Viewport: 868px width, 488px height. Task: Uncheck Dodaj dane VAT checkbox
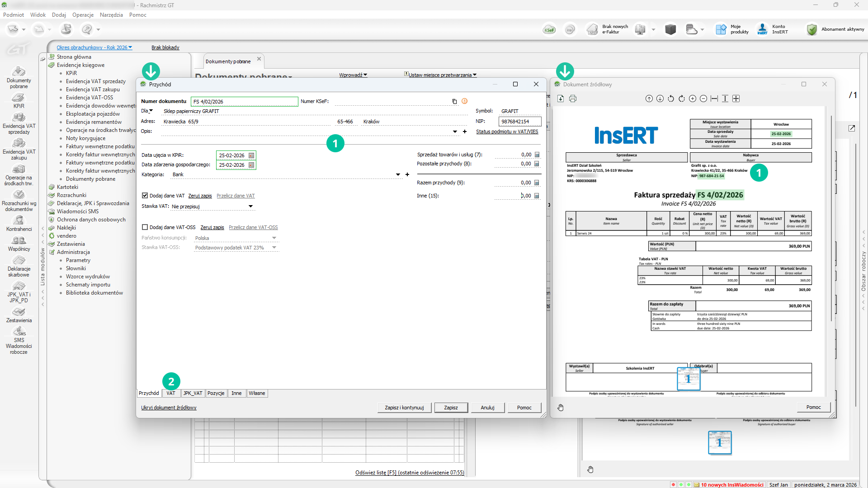click(145, 196)
